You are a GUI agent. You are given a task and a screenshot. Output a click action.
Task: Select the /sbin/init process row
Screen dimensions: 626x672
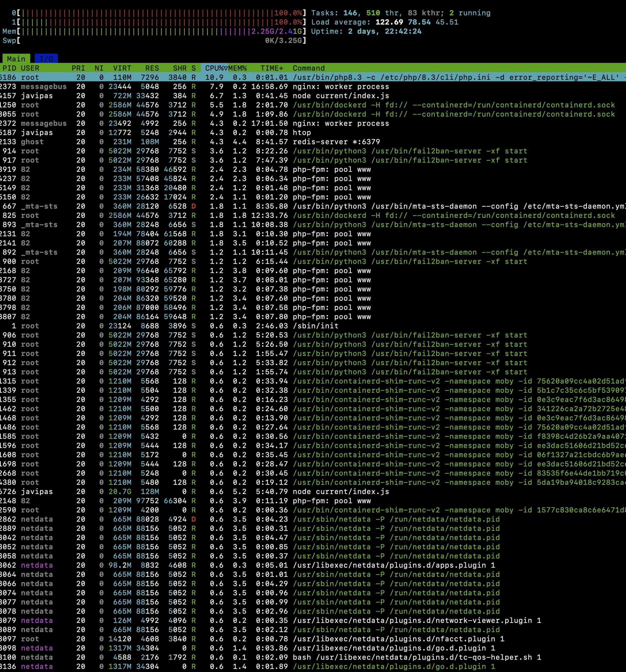pyautogui.click(x=315, y=326)
